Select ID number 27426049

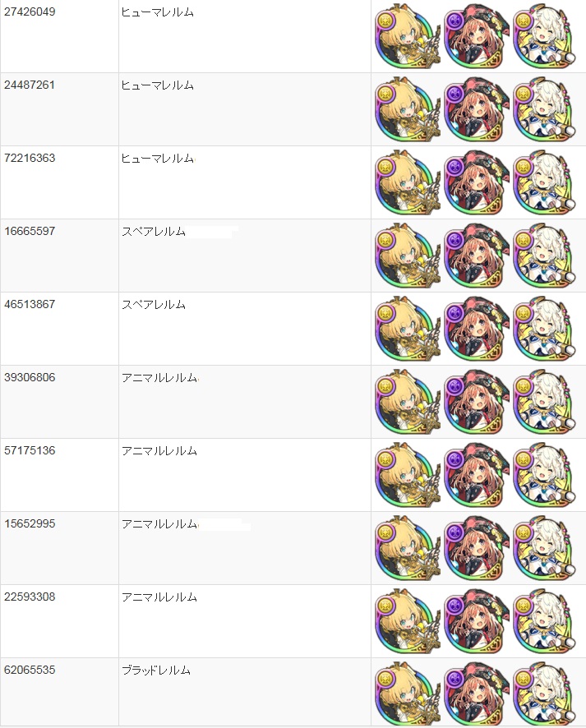(x=30, y=12)
